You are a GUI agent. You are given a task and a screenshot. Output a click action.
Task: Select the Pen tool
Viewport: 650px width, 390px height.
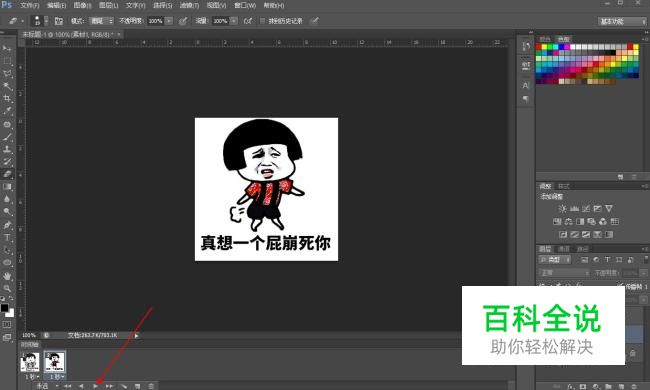(x=7, y=225)
